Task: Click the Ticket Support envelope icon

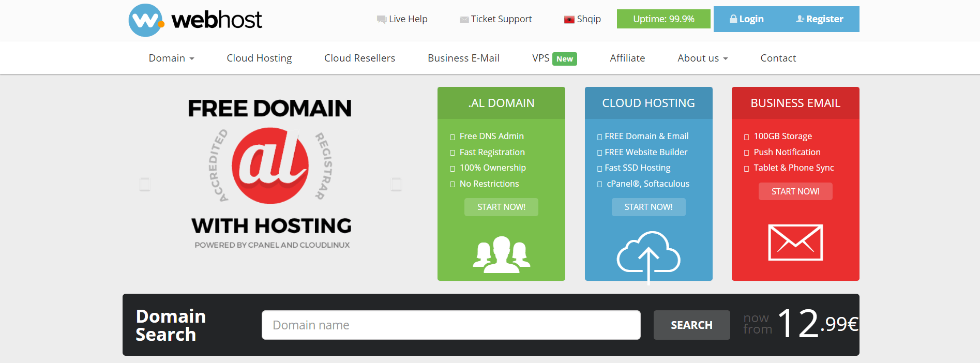Action: click(x=464, y=20)
